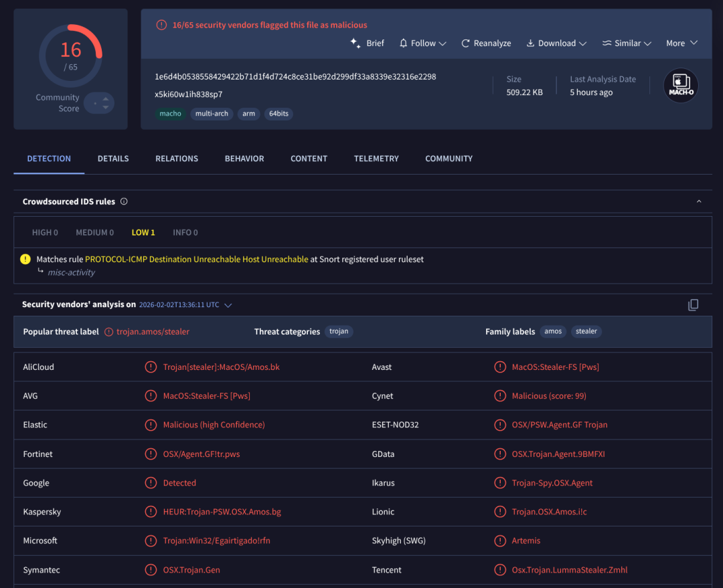Click the Reanalyze button

(x=486, y=43)
